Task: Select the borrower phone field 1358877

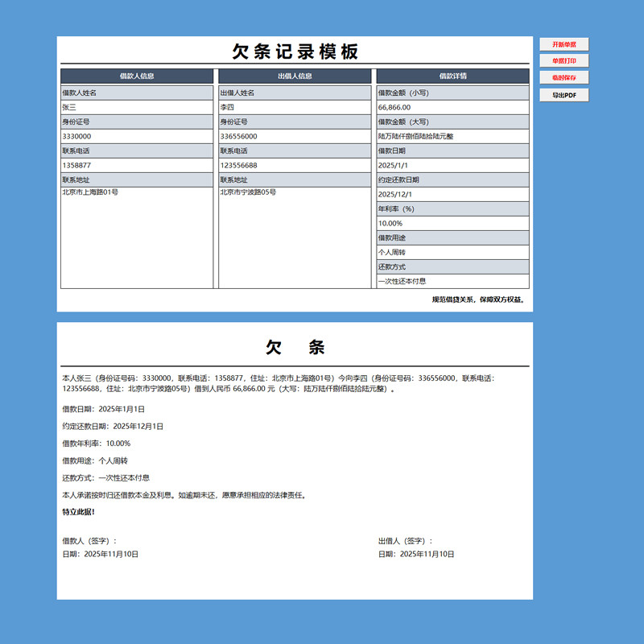Action: pos(137,166)
